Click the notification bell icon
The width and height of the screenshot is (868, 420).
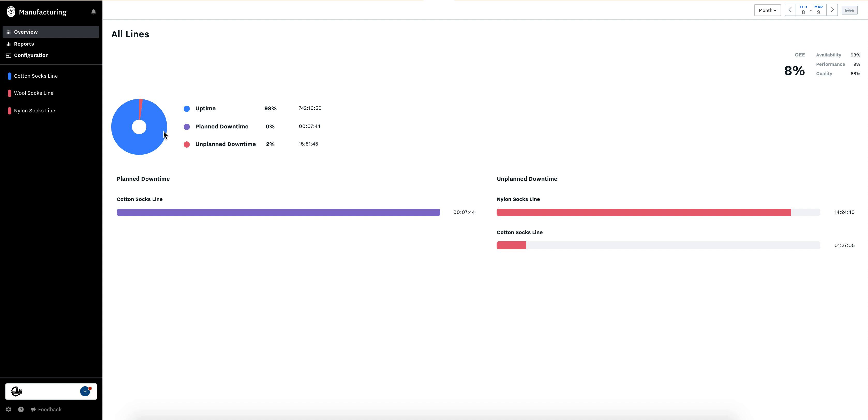point(94,12)
